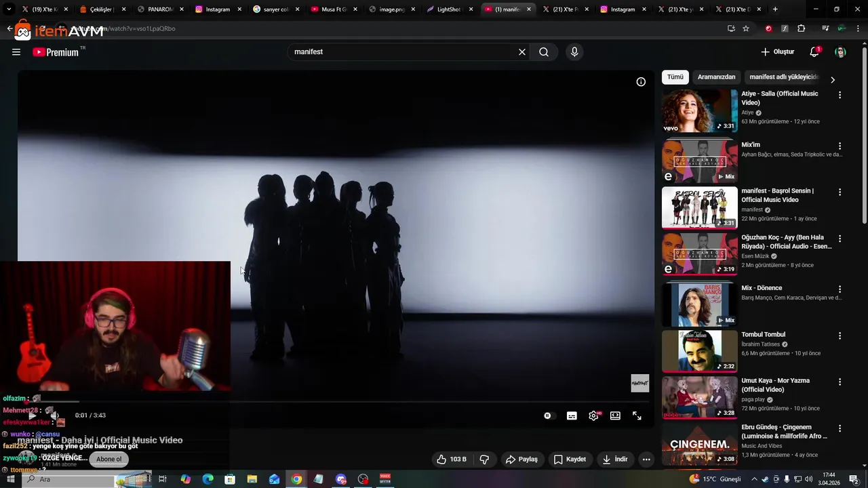Open options menu for Tombul Tombul
The height and width of the screenshot is (488, 868).
click(840, 336)
